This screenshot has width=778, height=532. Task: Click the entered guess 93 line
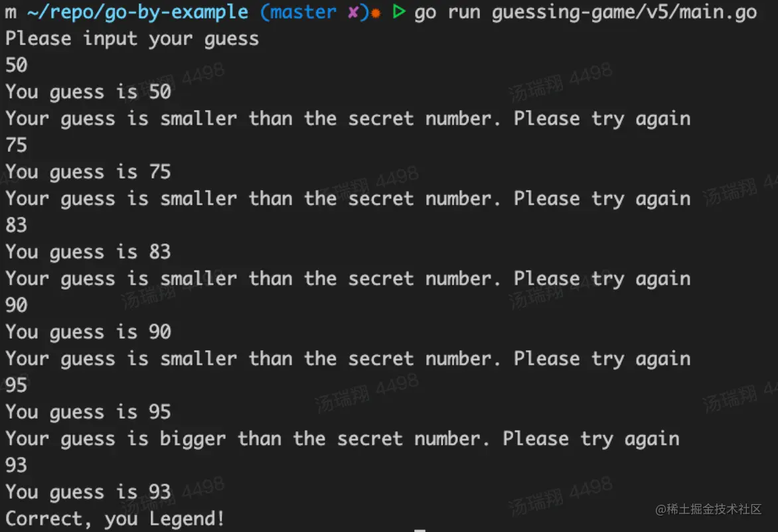tap(17, 465)
